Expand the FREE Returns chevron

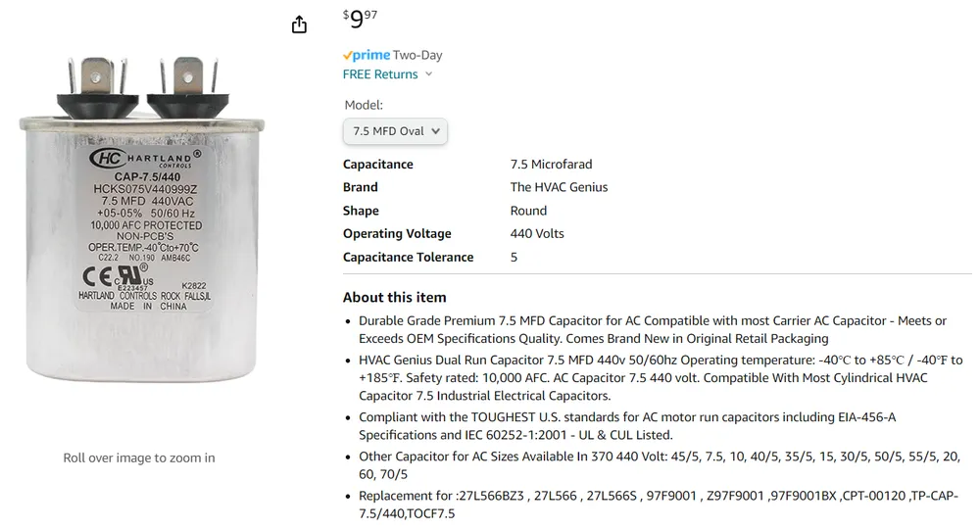pos(429,74)
